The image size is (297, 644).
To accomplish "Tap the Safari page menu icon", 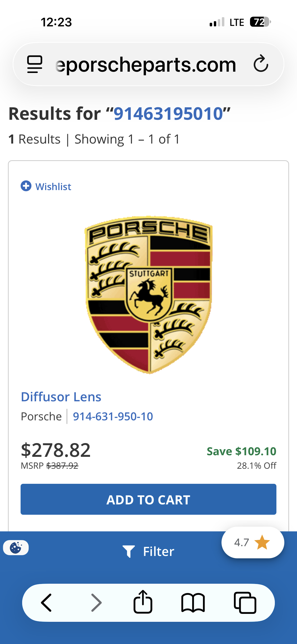I will click(x=35, y=64).
